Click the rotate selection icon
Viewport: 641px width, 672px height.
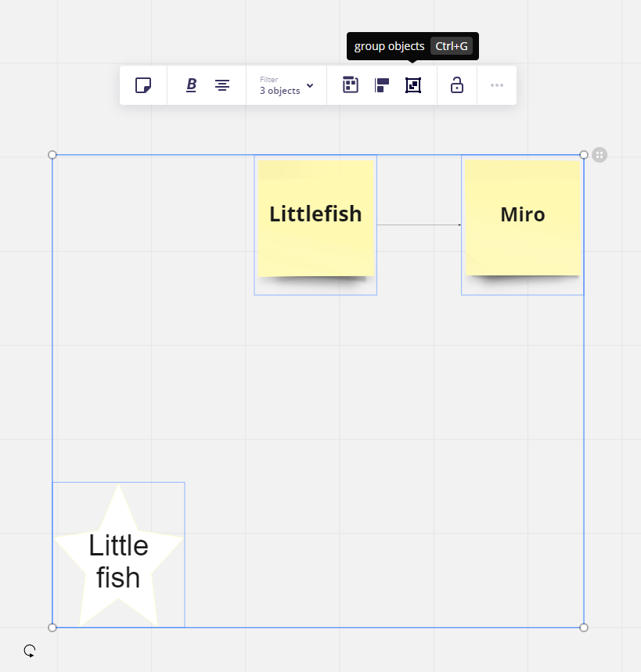(x=30, y=650)
